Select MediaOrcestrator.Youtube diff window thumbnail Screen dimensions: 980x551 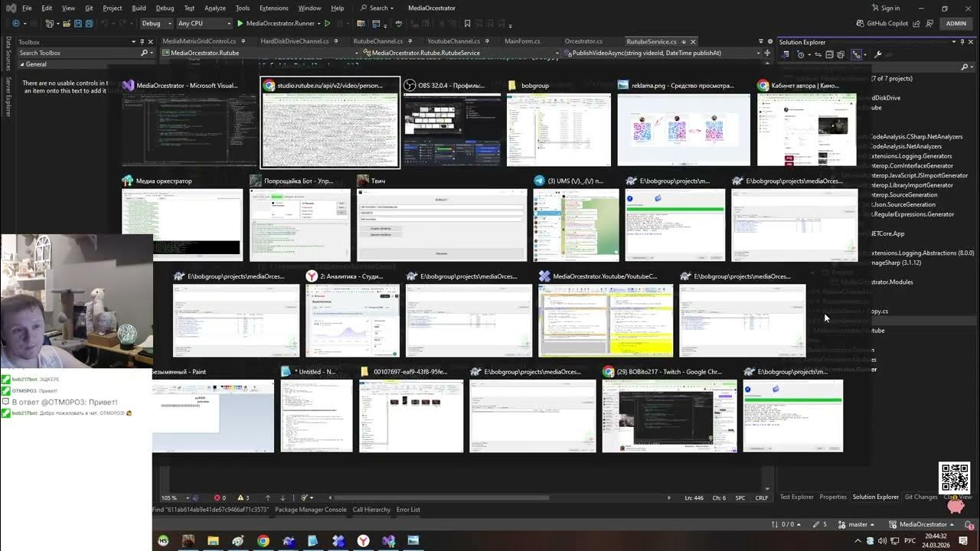pos(606,315)
